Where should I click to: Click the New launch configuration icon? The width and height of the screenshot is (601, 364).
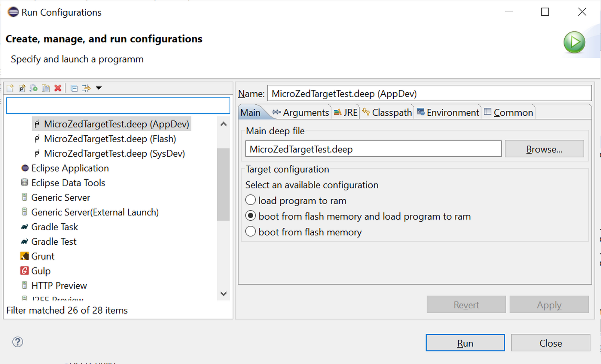10,88
